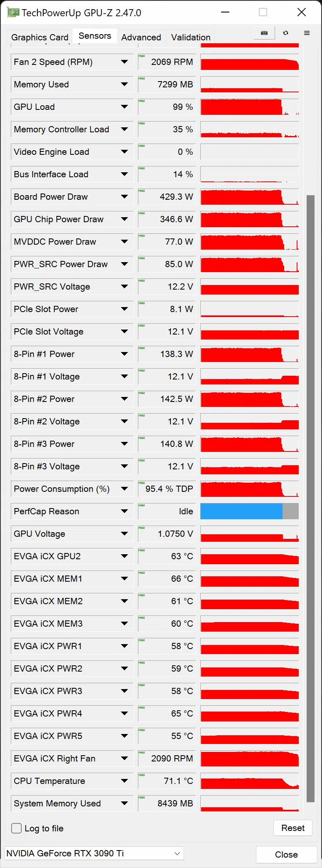Switch to the Advanced tab
Screen dimensions: 322x868
click(x=141, y=37)
